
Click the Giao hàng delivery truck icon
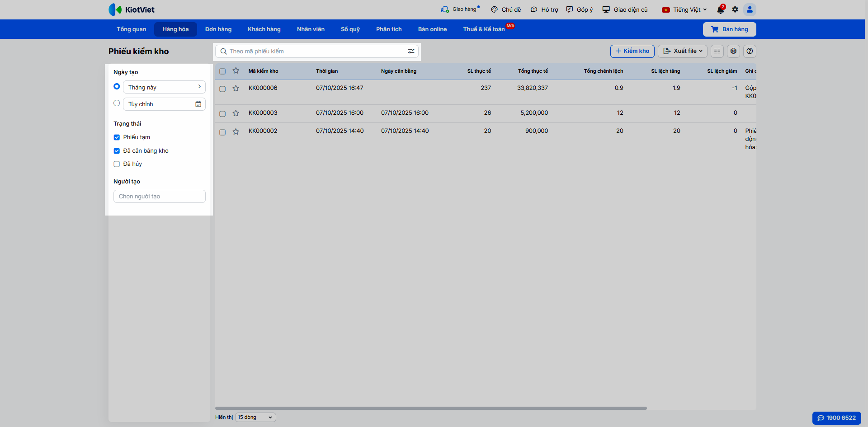[x=445, y=9]
